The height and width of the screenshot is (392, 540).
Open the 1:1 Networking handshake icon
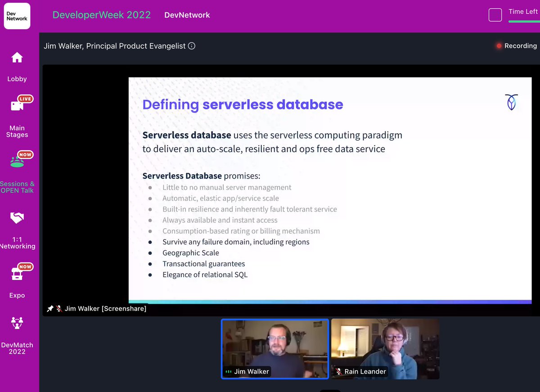click(17, 218)
